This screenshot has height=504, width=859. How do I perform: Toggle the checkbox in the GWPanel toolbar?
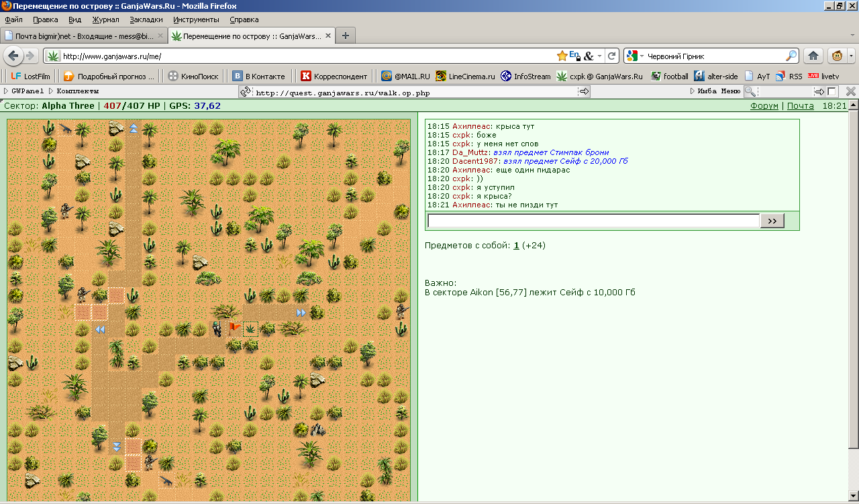(832, 91)
